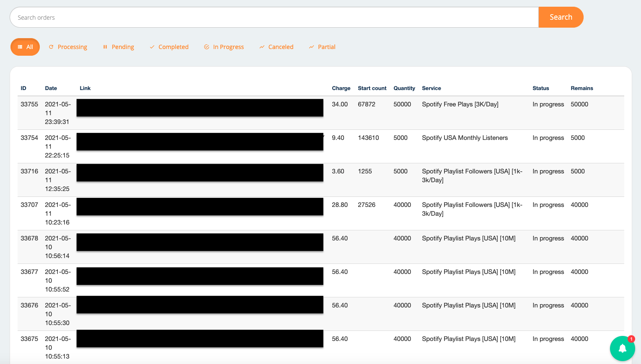641x364 pixels.
Task: Select order ID 33755
Action: pos(29,104)
